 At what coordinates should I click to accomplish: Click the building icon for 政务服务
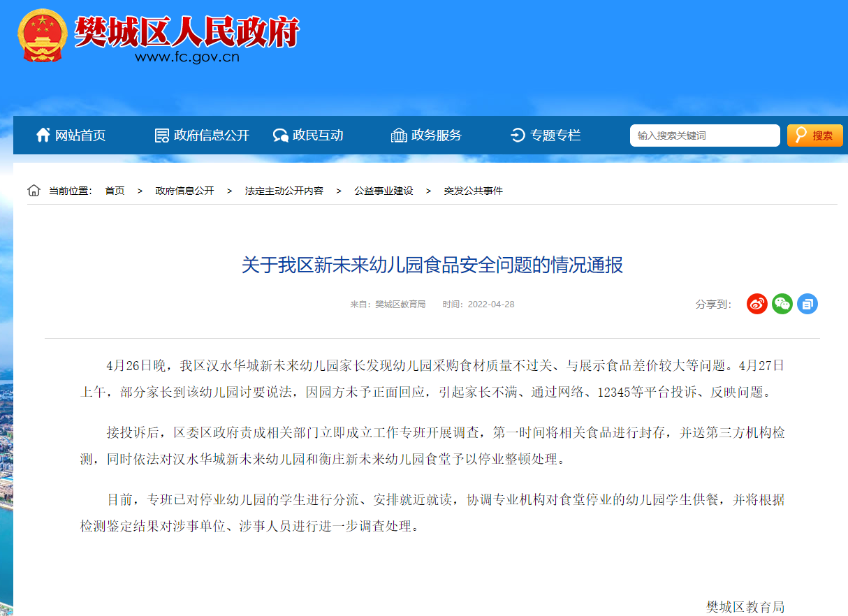[399, 135]
